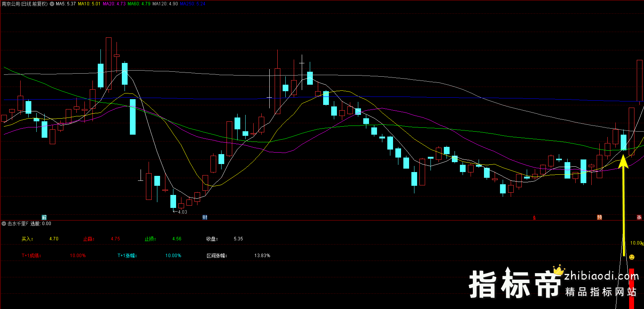Screen dimensions: 644x309
Task: Click the 4.03 low price label
Action: [x=183, y=212]
